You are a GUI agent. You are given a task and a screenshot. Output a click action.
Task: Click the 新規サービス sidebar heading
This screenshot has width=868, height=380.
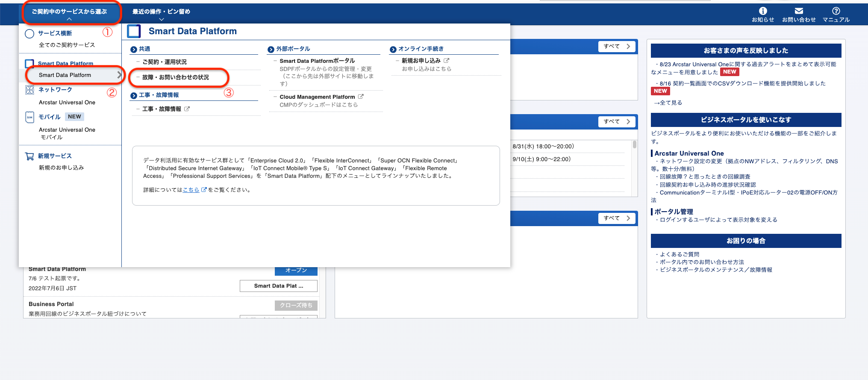click(x=55, y=156)
